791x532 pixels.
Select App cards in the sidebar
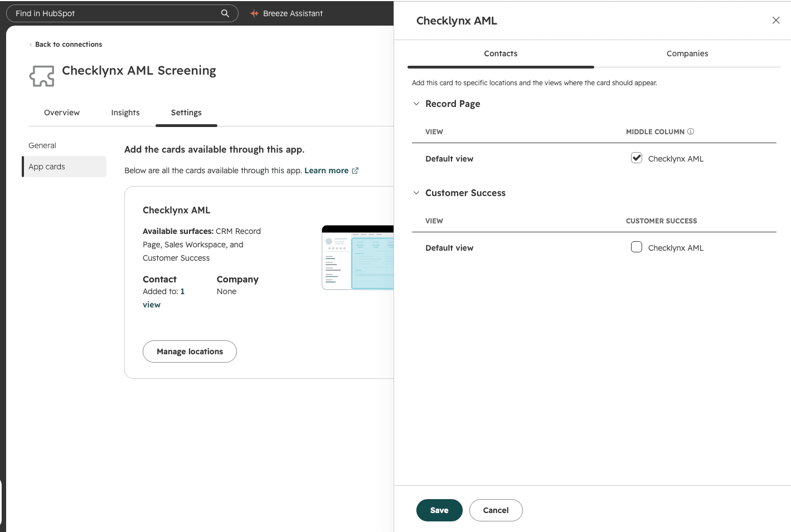(64, 167)
